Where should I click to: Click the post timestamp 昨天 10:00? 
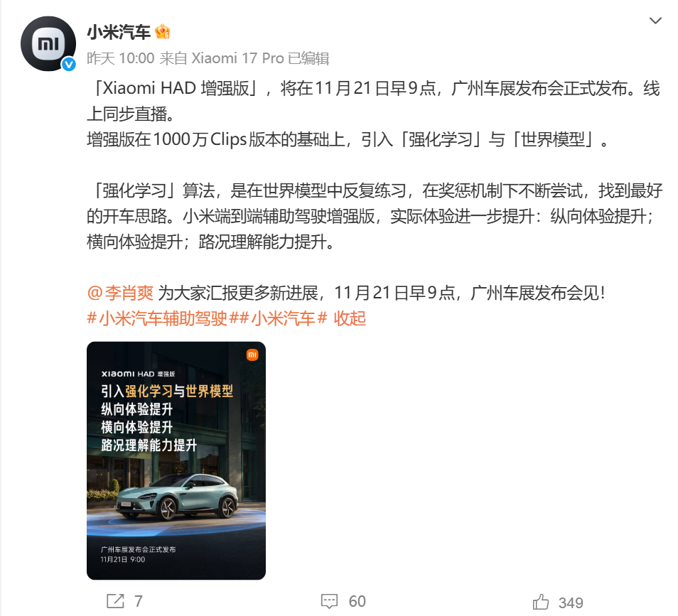(x=121, y=58)
